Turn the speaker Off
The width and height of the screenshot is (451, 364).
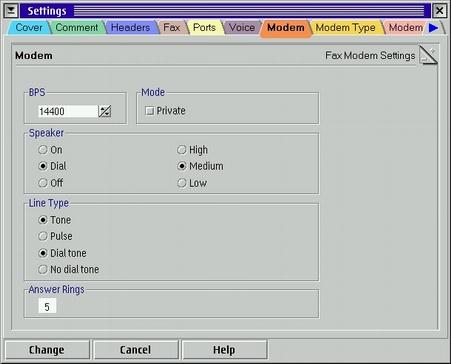click(43, 183)
